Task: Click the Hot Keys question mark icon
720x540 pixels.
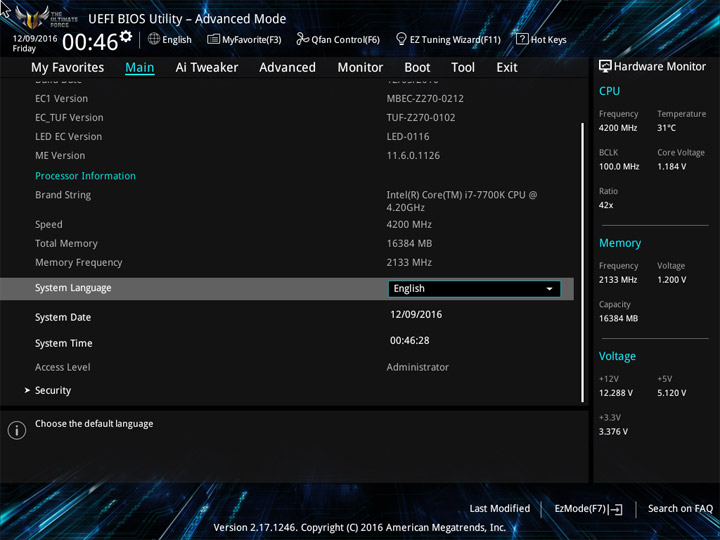Action: [x=522, y=39]
